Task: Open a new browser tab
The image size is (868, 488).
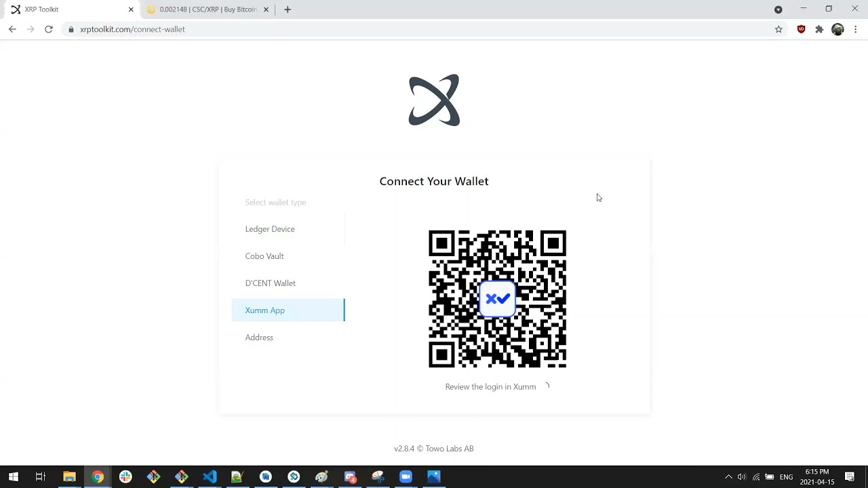Action: pyautogui.click(x=288, y=9)
